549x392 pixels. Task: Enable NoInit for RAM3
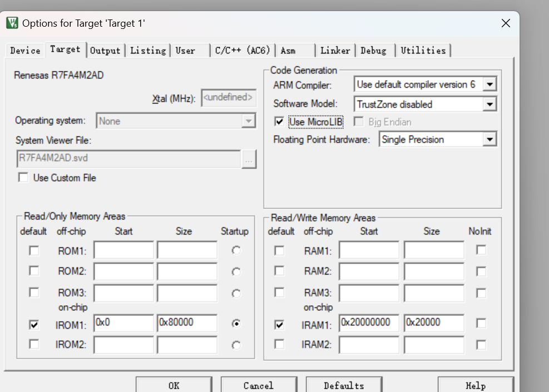pos(482,293)
